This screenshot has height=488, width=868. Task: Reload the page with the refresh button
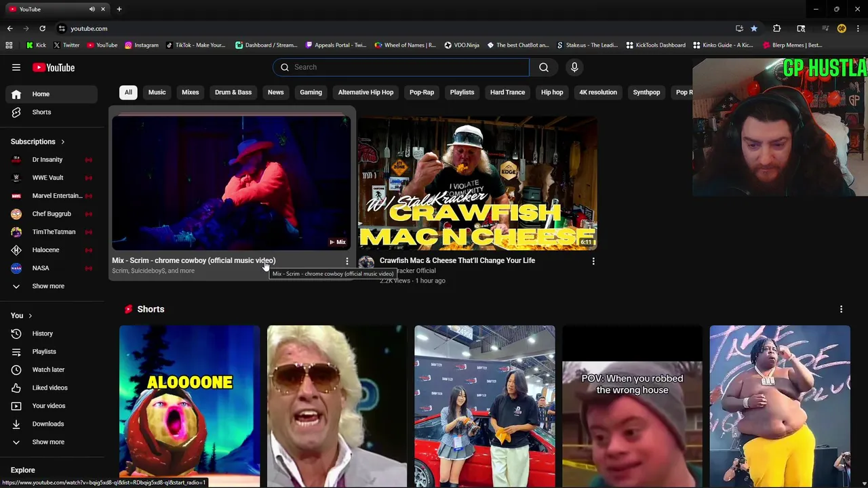click(x=42, y=28)
